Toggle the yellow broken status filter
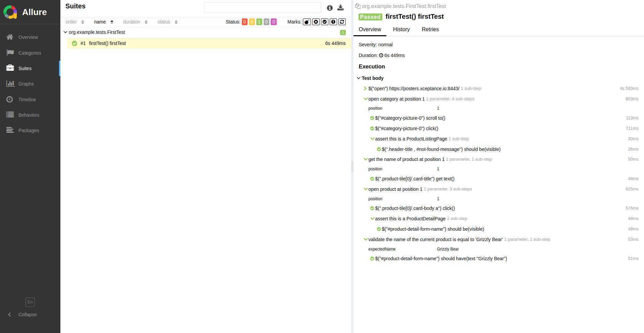Image resolution: width=644 pixels, height=333 pixels. pyautogui.click(x=252, y=22)
